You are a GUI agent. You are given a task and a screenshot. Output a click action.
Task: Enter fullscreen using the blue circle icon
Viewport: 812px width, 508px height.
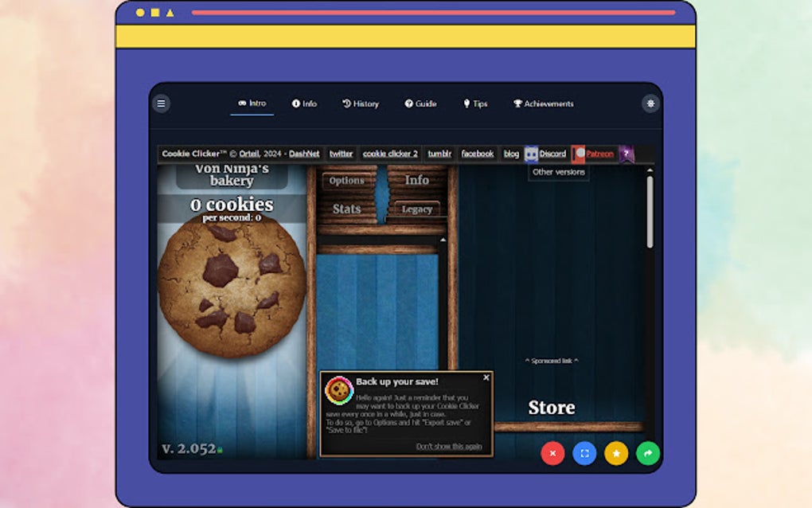tap(584, 453)
